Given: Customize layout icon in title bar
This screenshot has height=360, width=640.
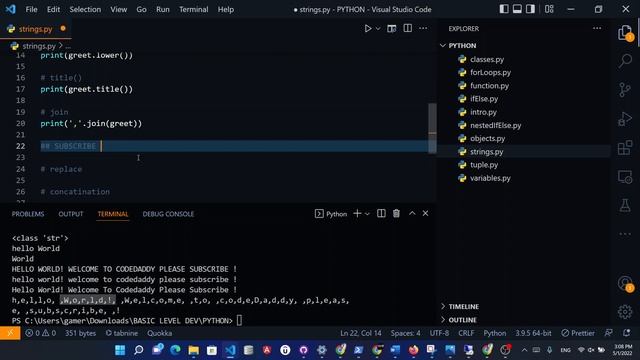Looking at the screenshot, I should point(549,9).
